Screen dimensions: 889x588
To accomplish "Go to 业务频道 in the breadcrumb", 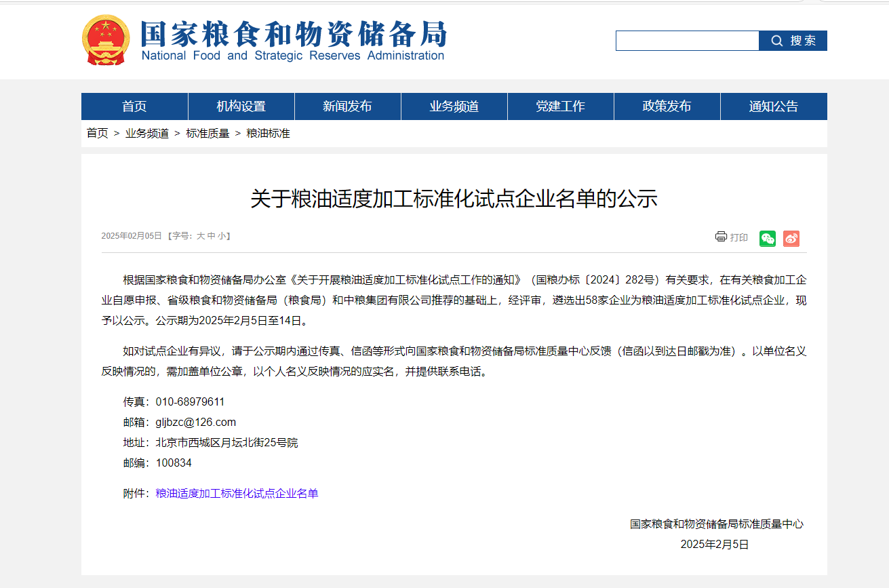I will point(147,134).
